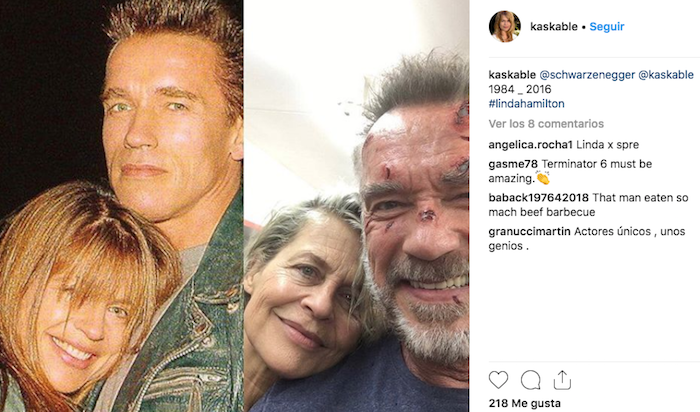This screenshot has height=412, width=700.
Task: Follow the account with the Seguir link
Action: point(607,27)
